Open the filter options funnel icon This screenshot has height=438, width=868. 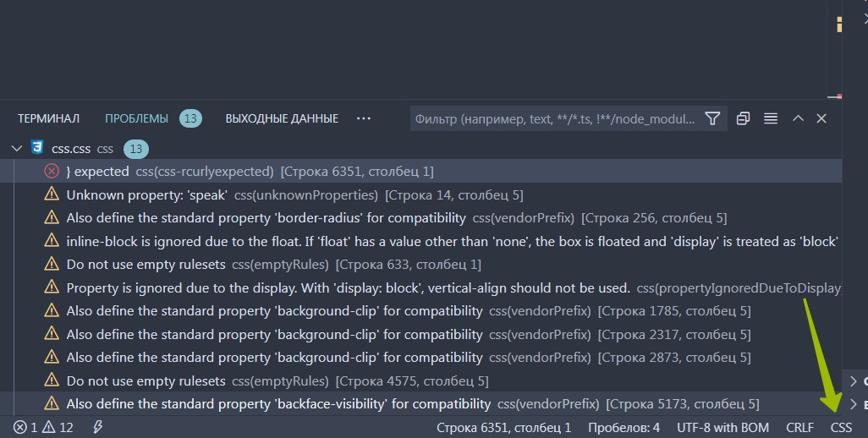[712, 118]
